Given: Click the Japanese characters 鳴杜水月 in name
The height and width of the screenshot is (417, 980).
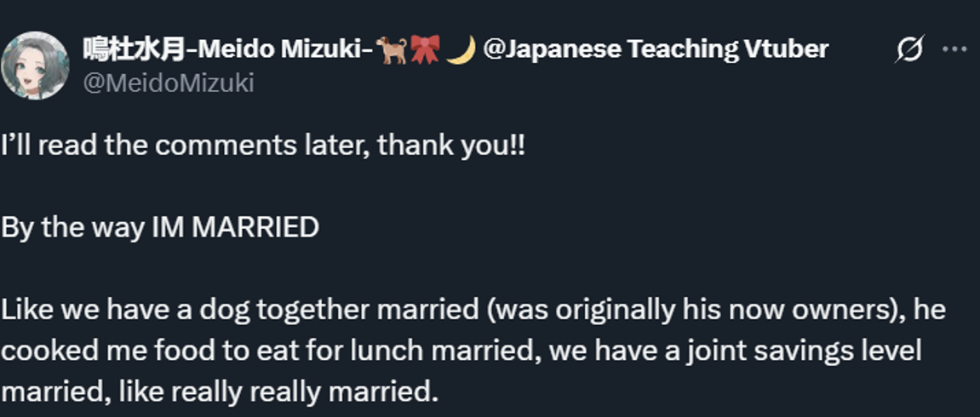Looking at the screenshot, I should pos(134,49).
